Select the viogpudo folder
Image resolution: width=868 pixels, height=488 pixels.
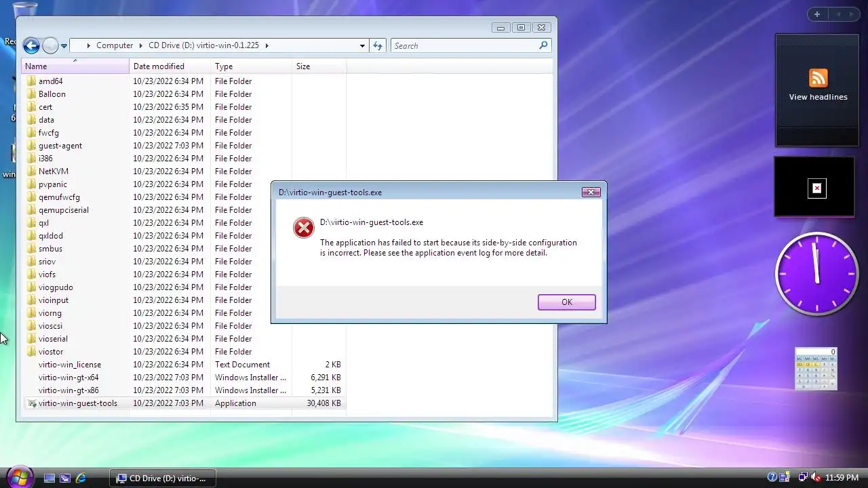pos(56,287)
